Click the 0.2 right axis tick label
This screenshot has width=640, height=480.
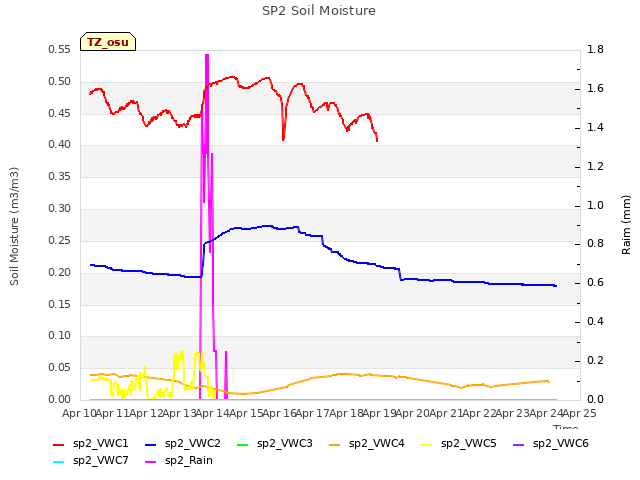[x=596, y=360]
